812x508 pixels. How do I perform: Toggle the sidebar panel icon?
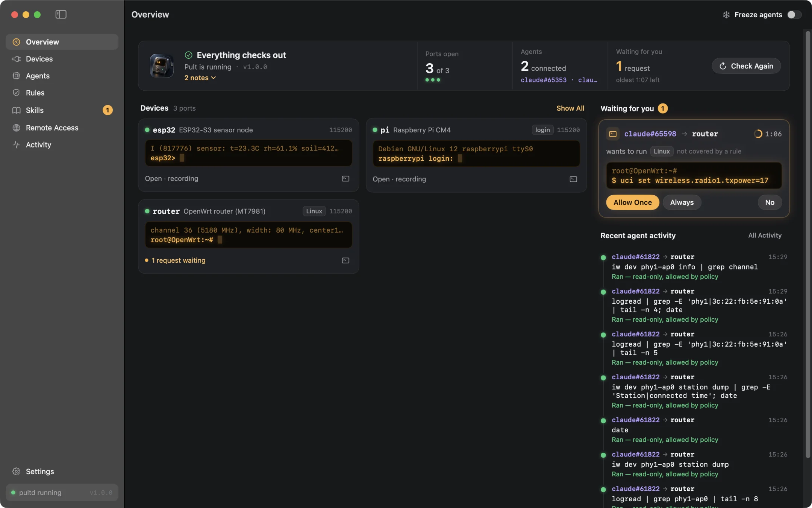pyautogui.click(x=61, y=14)
